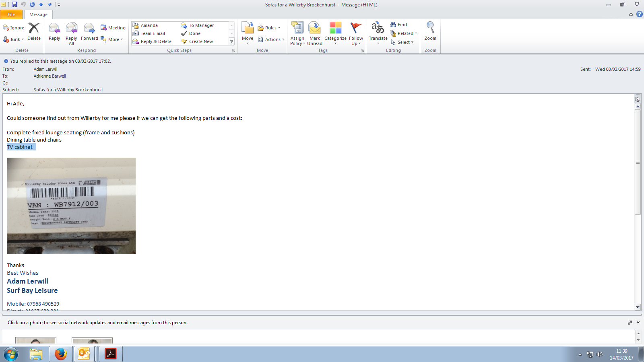644x362 pixels.
Task: Open the Translate menu
Action: pos(378,33)
